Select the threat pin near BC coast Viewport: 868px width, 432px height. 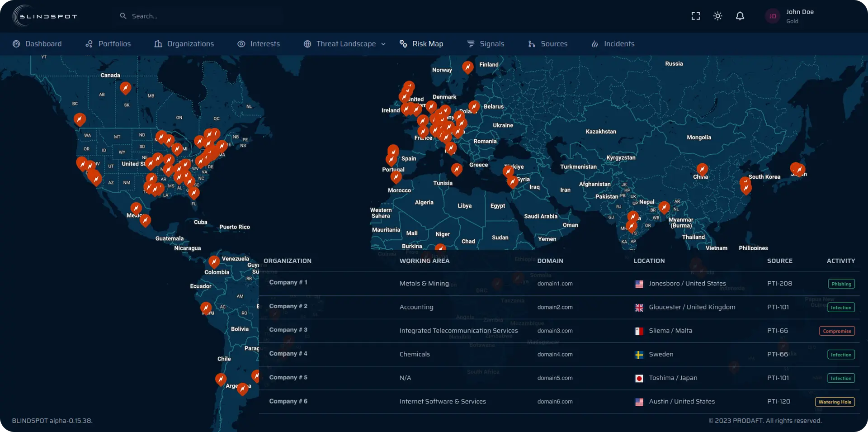pyautogui.click(x=80, y=119)
